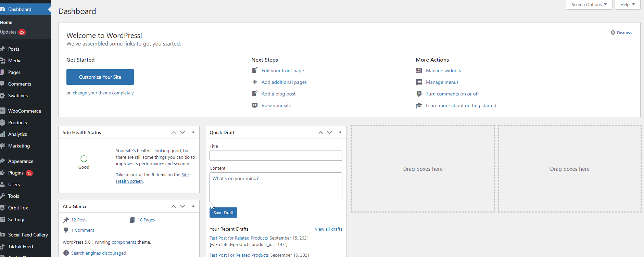The height and width of the screenshot is (257, 644).
Task: Focus the Quick Draft Title field
Action: coord(276,156)
